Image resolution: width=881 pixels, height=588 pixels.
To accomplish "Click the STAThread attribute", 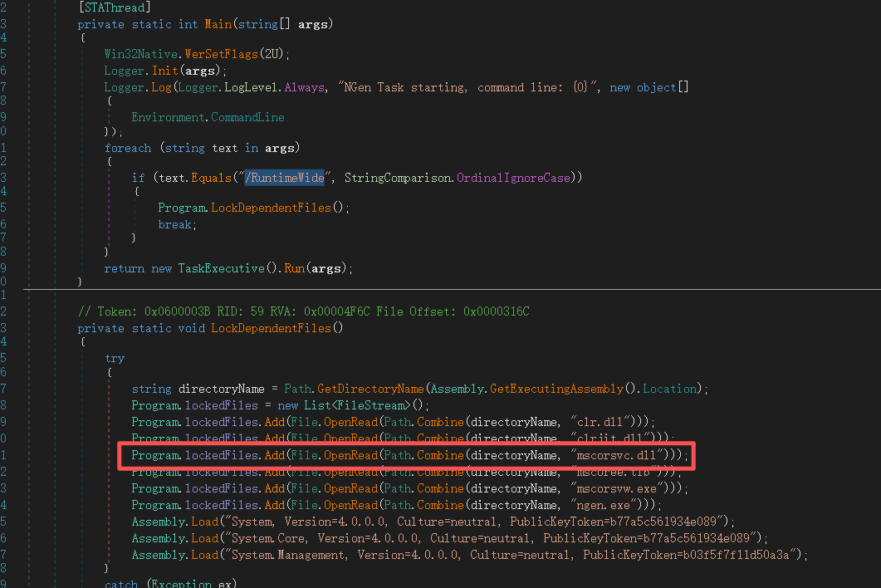I will [115, 7].
